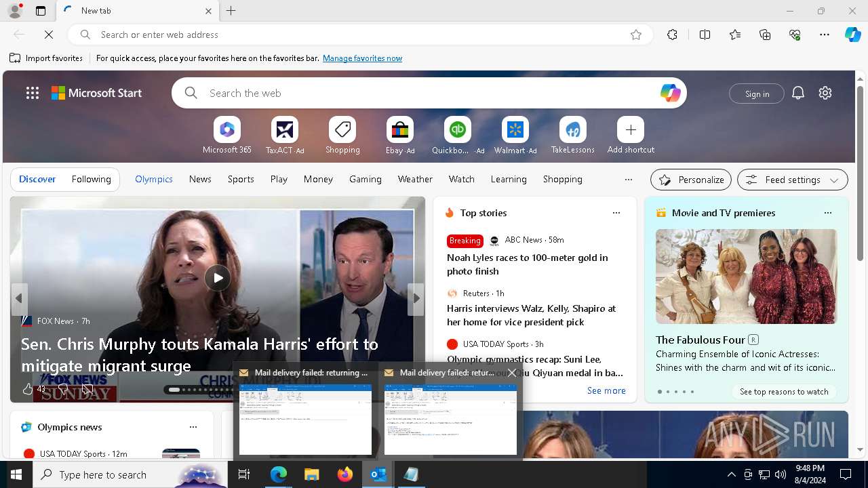Open File Explorer from taskbar

(x=311, y=474)
